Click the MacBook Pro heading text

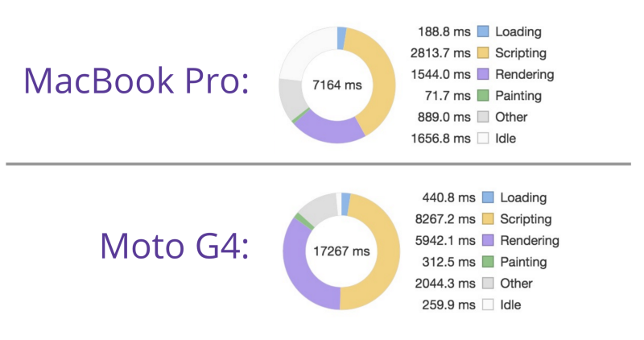[136, 81]
